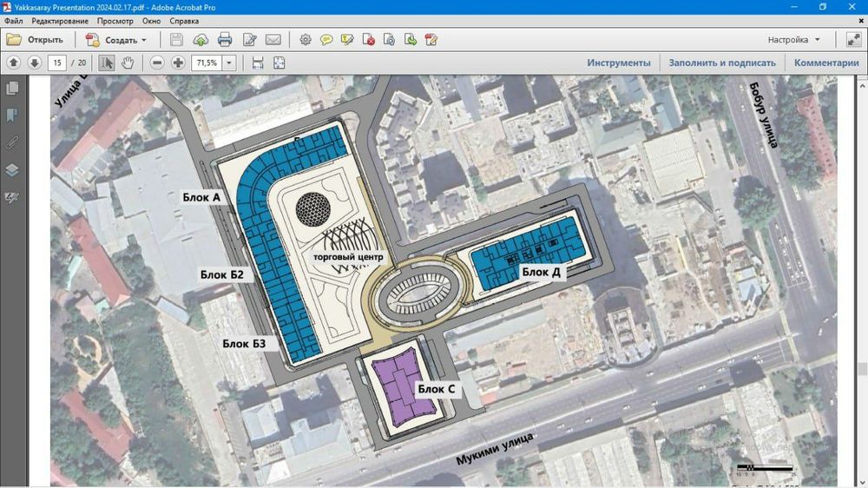The width and height of the screenshot is (868, 488).
Task: Click the gear settings icon in toolbar
Action: pos(305,40)
